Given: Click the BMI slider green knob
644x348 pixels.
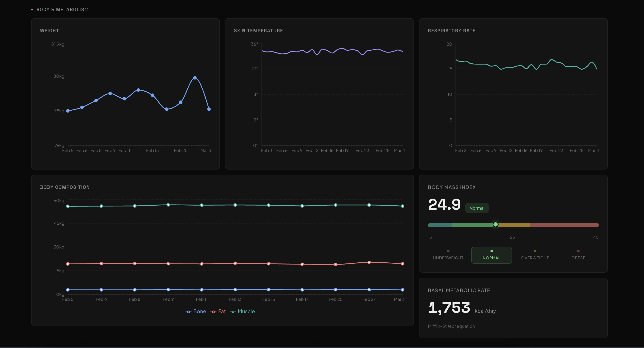Looking at the screenshot, I should point(495,224).
